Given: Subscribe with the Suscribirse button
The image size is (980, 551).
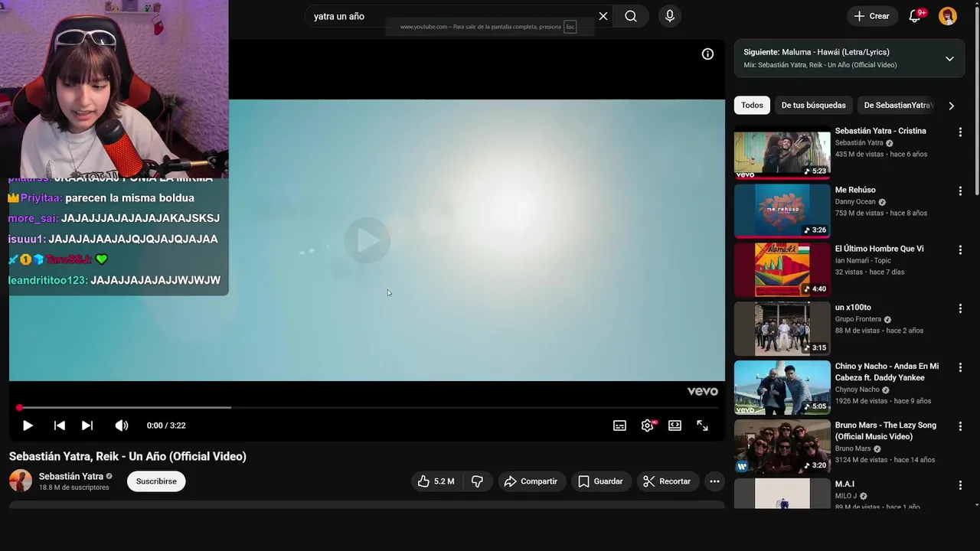Looking at the screenshot, I should point(156,481).
